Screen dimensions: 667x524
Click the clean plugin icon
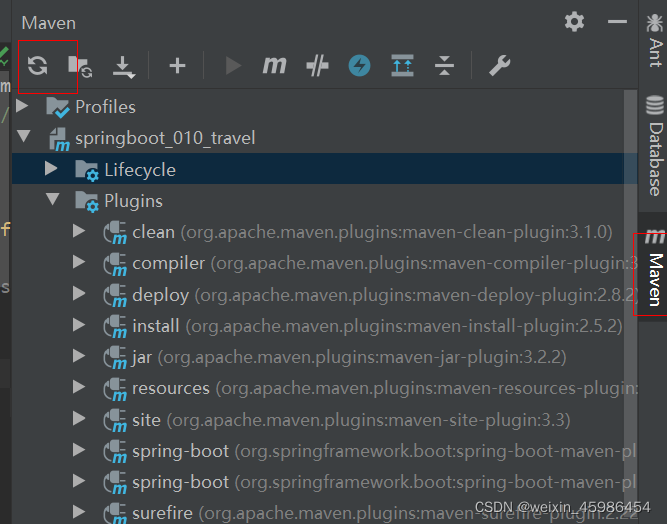115,233
